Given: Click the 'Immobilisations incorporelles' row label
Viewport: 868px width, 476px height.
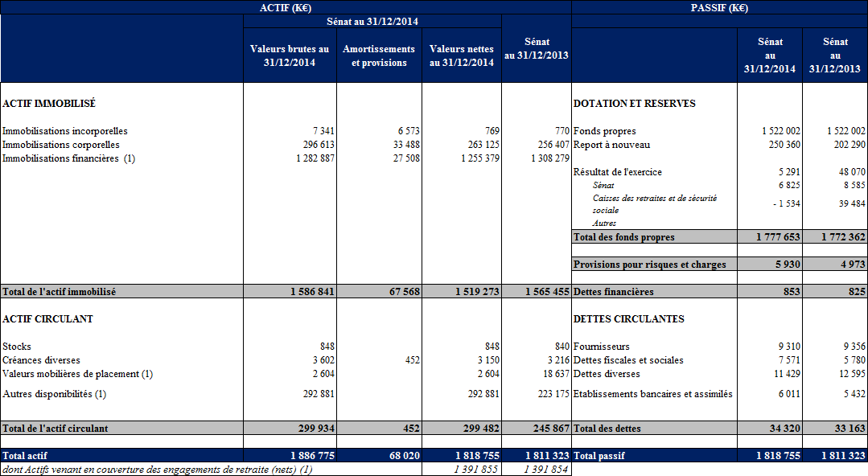Looking at the screenshot, I should point(65,131).
